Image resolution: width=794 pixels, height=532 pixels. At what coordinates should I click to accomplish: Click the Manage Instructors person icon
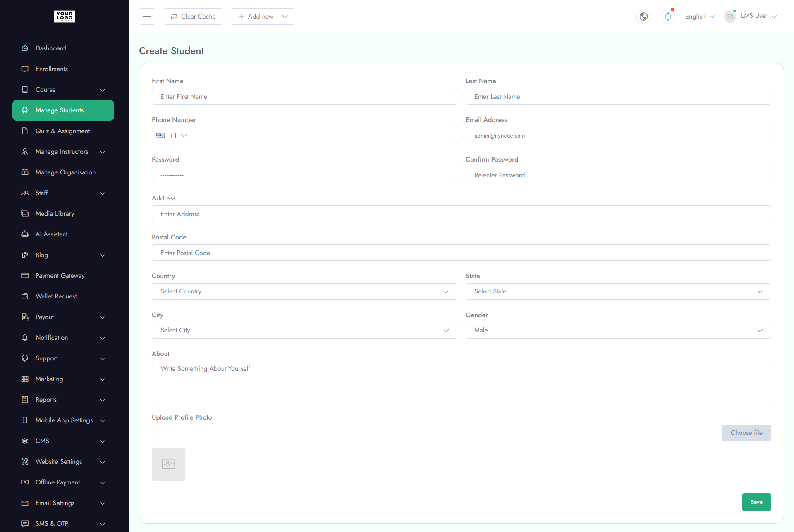(x=25, y=152)
